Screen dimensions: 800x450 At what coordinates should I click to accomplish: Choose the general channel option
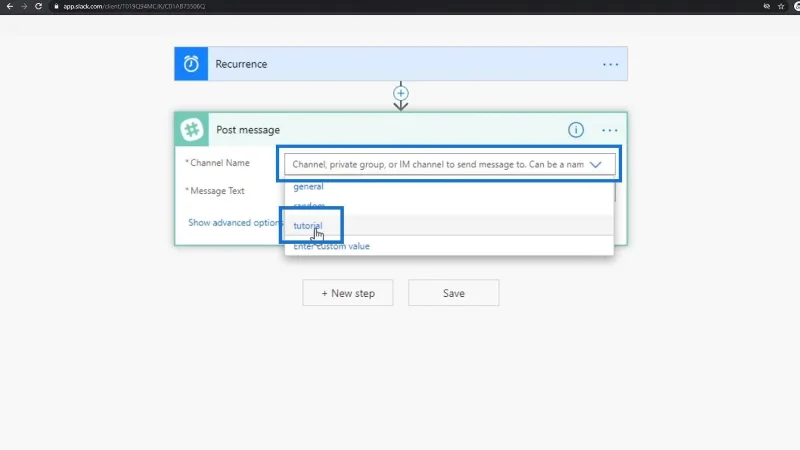(x=308, y=186)
